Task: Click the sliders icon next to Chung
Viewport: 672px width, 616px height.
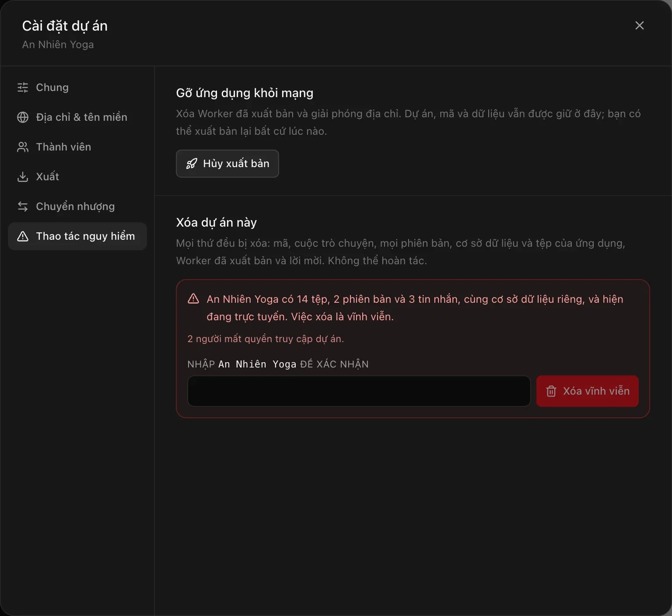Action: (23, 87)
